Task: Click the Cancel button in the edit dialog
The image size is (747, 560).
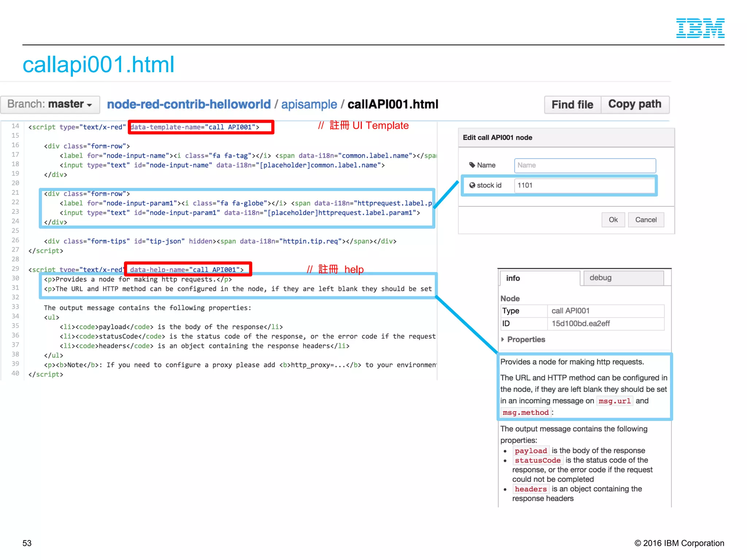Action: pos(646,220)
